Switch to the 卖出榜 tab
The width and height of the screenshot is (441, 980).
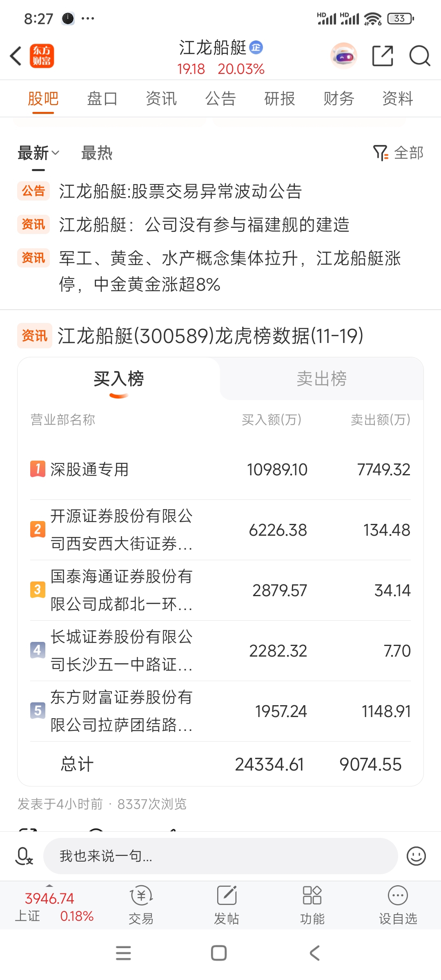click(321, 379)
